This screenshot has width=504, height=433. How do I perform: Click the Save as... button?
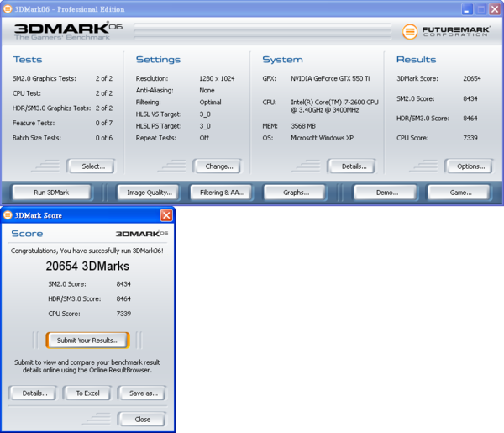(142, 393)
